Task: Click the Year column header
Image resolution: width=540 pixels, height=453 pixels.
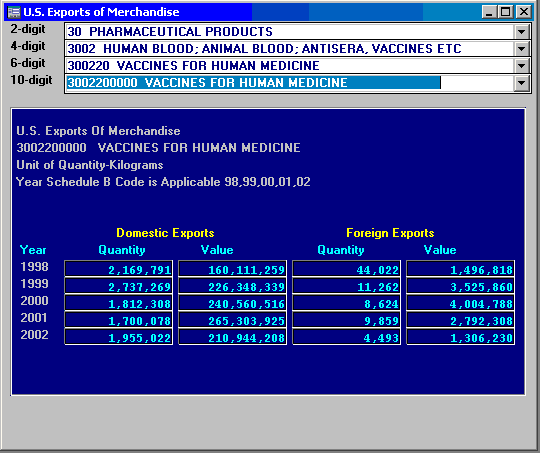Action: click(x=33, y=250)
